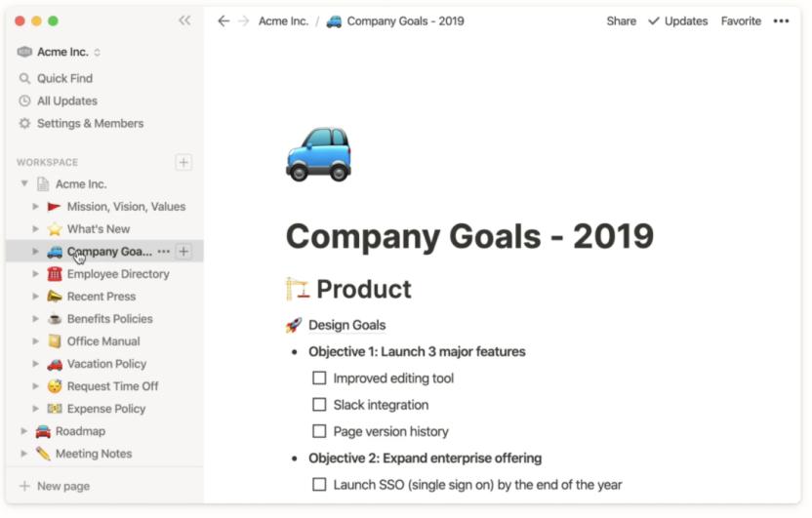Go forward with the right arrow
Viewport: 812px width, 518px height.
(x=244, y=20)
